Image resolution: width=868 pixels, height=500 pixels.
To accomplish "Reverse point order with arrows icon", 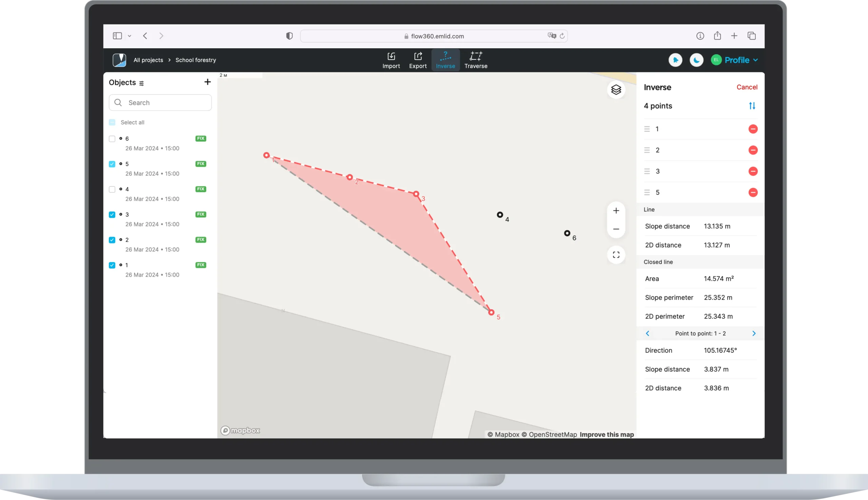I will point(752,106).
